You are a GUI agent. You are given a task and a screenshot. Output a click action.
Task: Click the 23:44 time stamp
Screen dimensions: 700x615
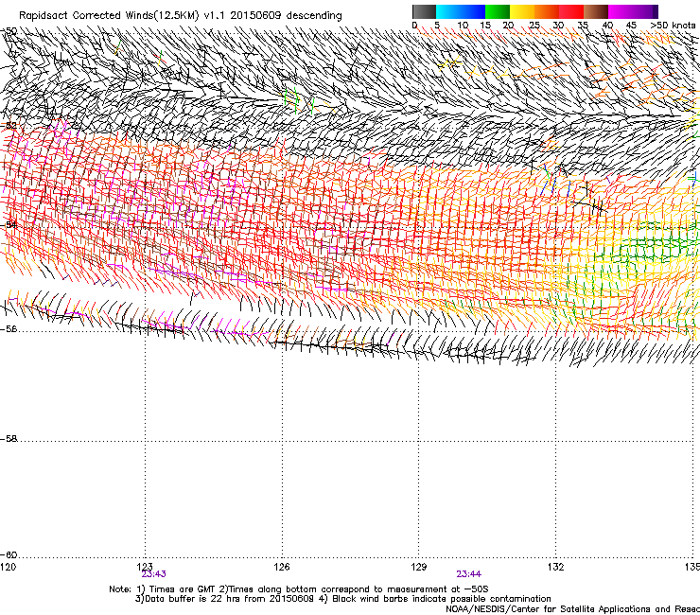pos(469,574)
